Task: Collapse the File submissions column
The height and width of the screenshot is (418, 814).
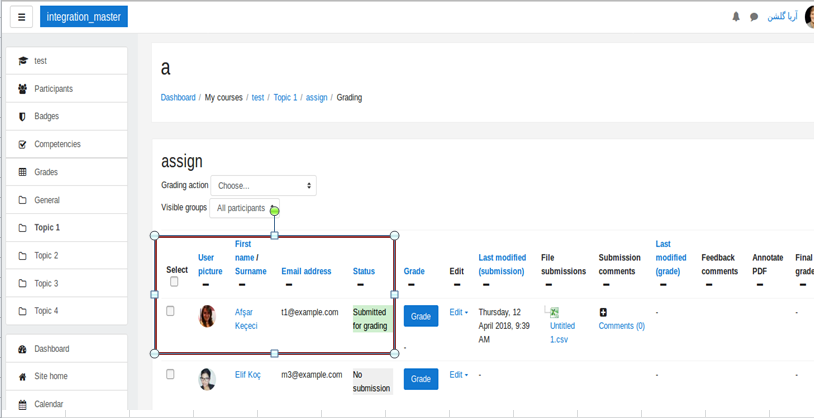Action: 549,285
